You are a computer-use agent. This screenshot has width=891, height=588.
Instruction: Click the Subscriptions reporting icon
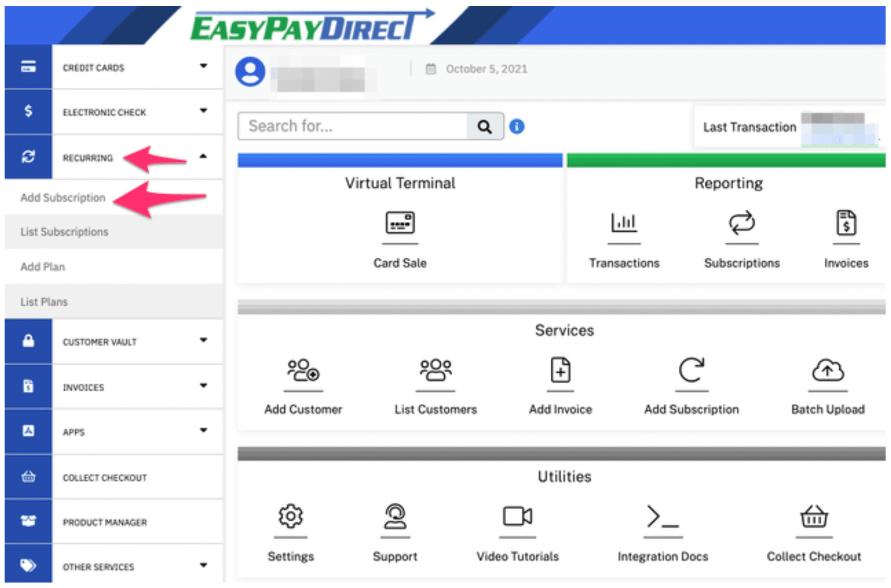742,223
